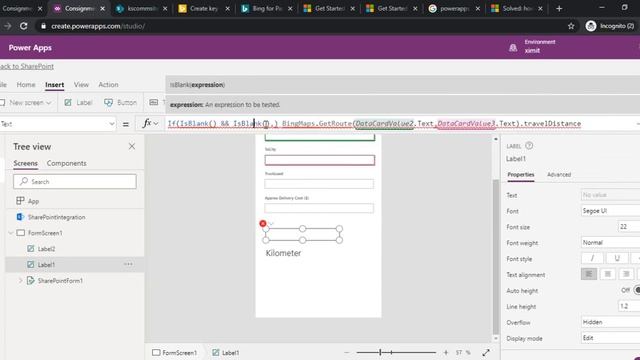Open the Display mode dropdown showing Edit
Screen dimensions: 640x360
(x=611, y=338)
